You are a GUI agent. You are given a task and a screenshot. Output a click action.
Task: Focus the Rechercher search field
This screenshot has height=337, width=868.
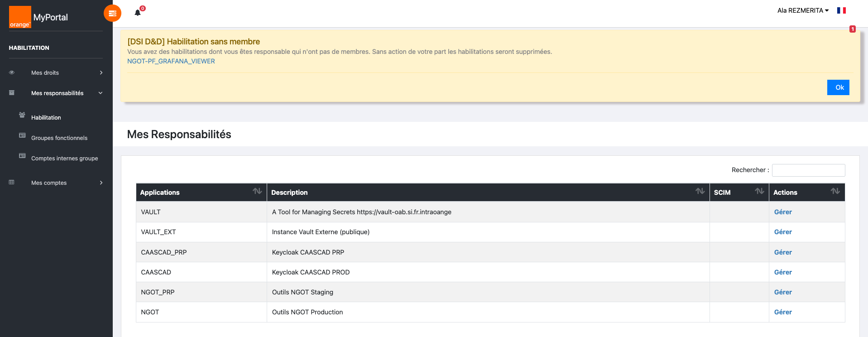click(x=808, y=170)
